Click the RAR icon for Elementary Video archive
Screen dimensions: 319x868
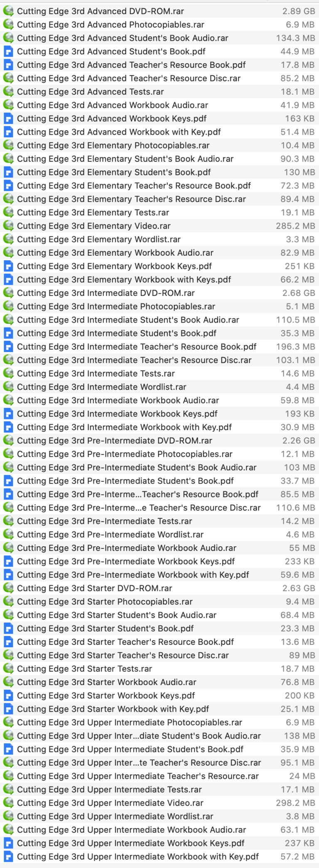(x=8, y=226)
